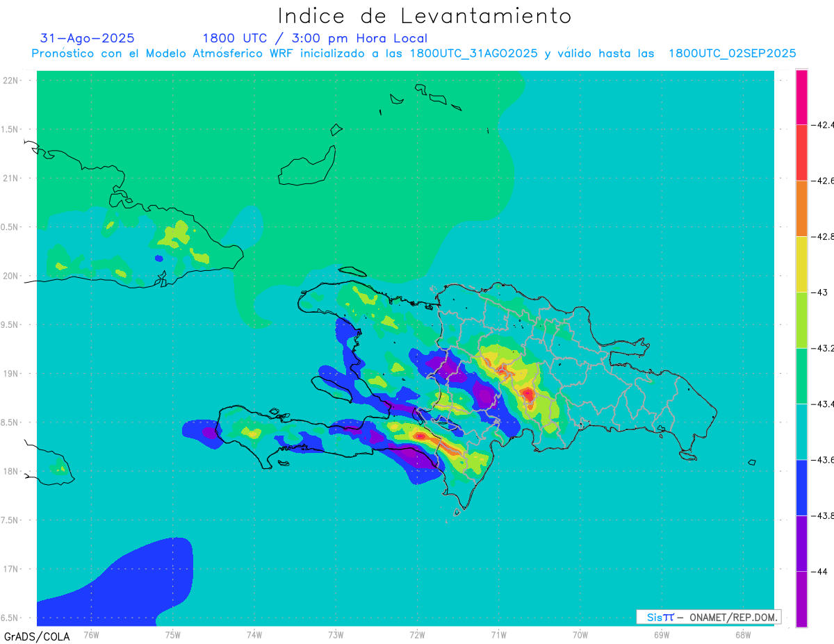This screenshot has height=644, width=834.
Task: Click the '74W' longitude label
Action: click(x=254, y=634)
